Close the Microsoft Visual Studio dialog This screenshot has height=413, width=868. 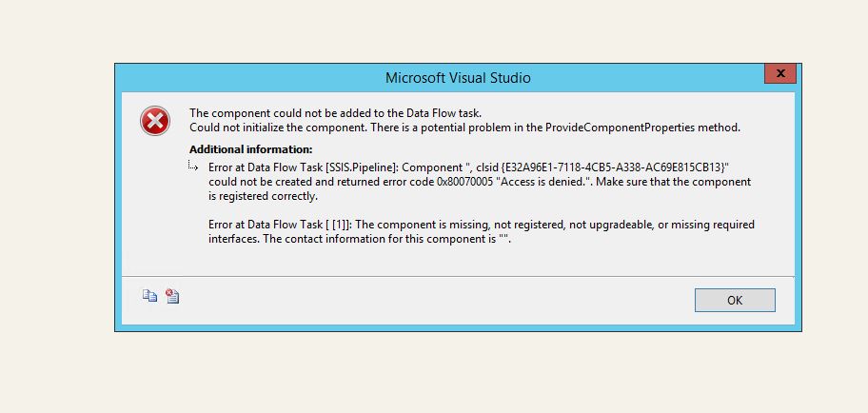[780, 73]
